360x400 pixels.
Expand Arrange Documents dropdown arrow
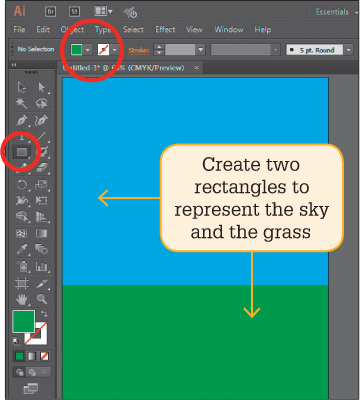(110, 11)
